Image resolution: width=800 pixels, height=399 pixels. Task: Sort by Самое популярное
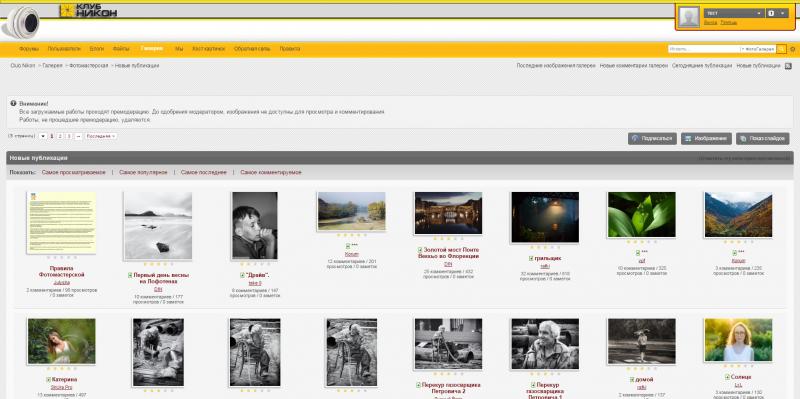click(x=143, y=172)
